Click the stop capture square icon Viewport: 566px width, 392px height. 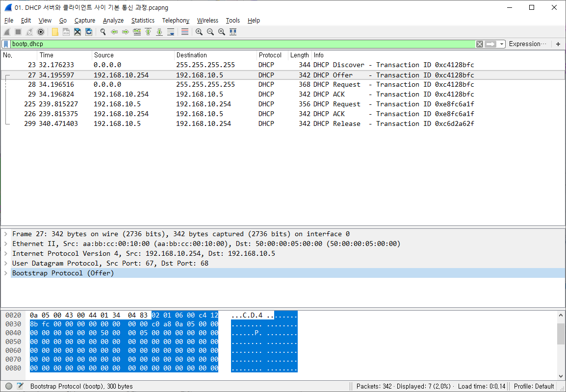pyautogui.click(x=18, y=32)
